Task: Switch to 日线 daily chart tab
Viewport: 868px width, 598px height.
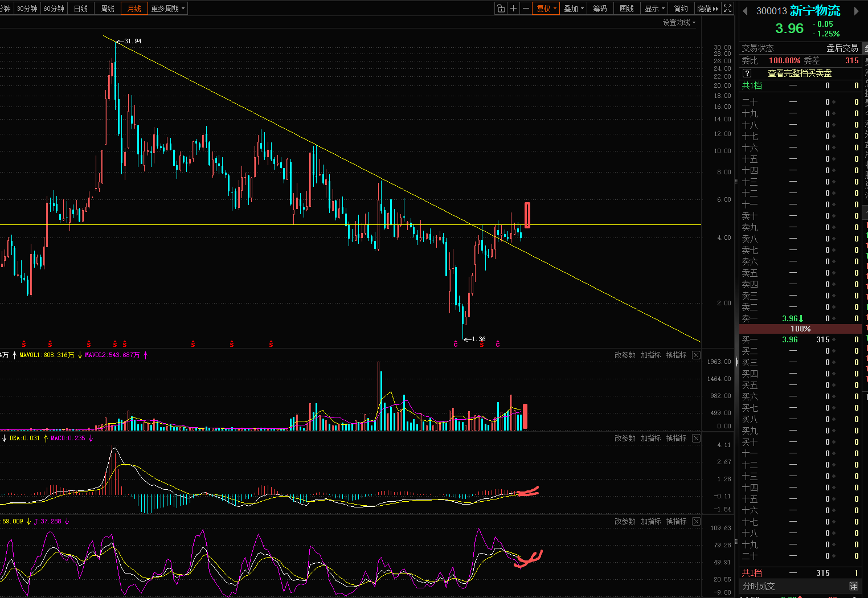Action: click(x=81, y=9)
